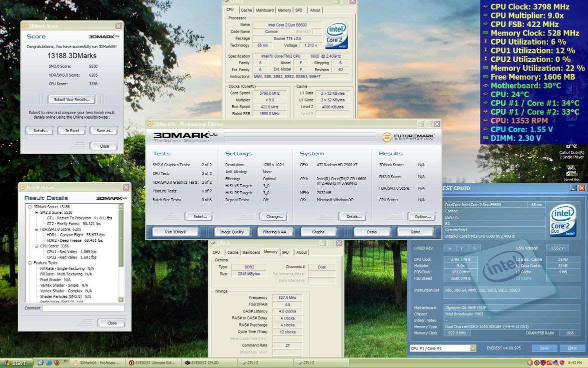Collapse the 3DMark Score tree node

(x=30, y=207)
